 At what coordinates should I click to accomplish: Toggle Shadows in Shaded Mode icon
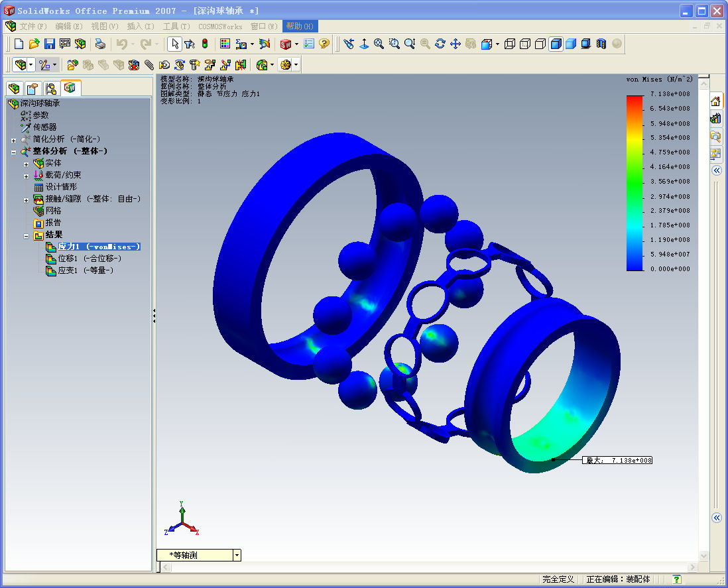tap(586, 44)
